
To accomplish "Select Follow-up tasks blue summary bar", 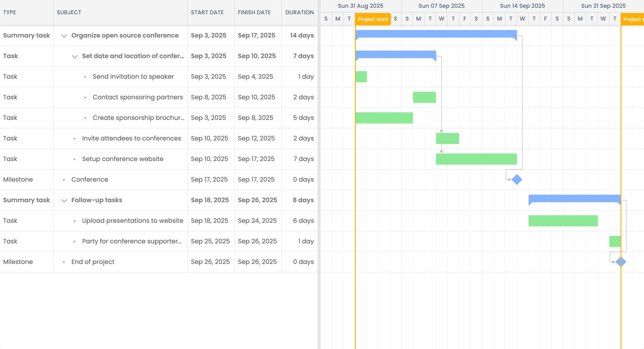I will (x=574, y=199).
